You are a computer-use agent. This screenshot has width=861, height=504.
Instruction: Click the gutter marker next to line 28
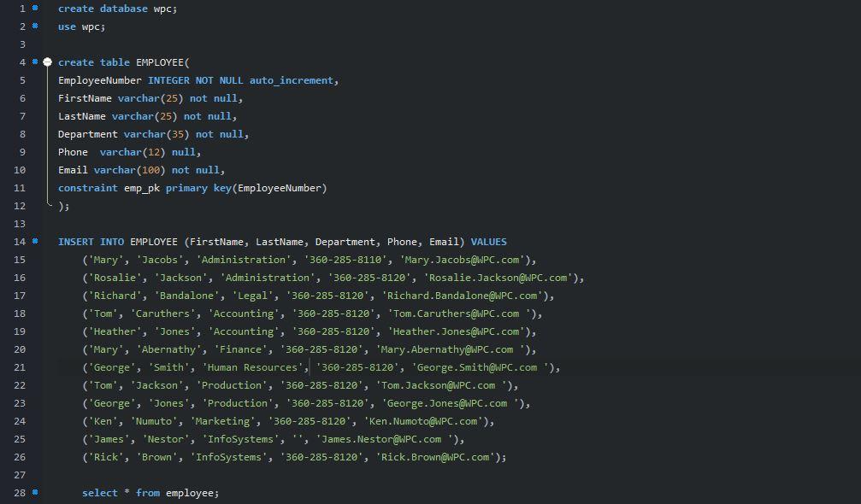pos(34,493)
